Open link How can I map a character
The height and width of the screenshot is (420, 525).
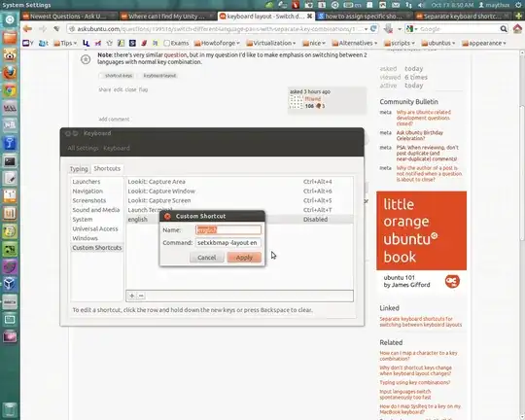pyautogui.click(x=418, y=356)
